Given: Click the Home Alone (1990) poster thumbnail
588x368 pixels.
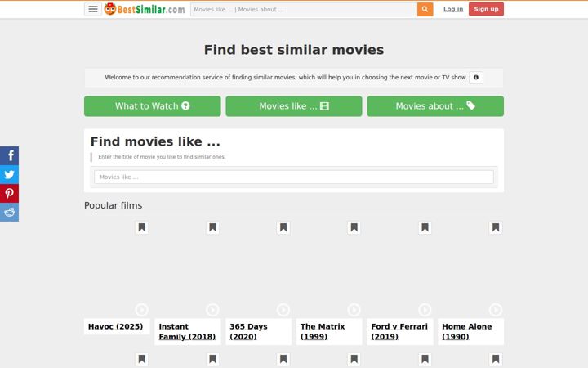Looking at the screenshot, I should (470, 269).
